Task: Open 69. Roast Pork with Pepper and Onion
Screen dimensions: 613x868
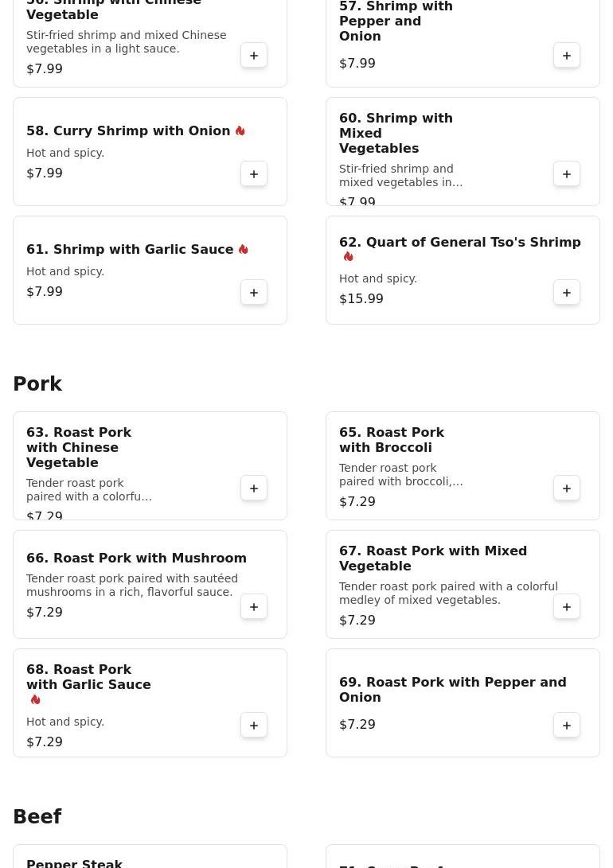Action: coord(452,690)
